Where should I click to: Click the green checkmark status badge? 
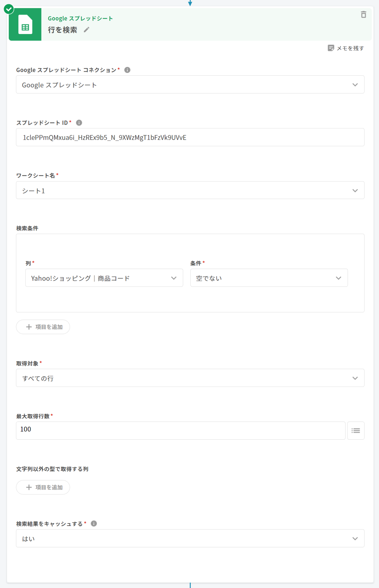click(9, 9)
